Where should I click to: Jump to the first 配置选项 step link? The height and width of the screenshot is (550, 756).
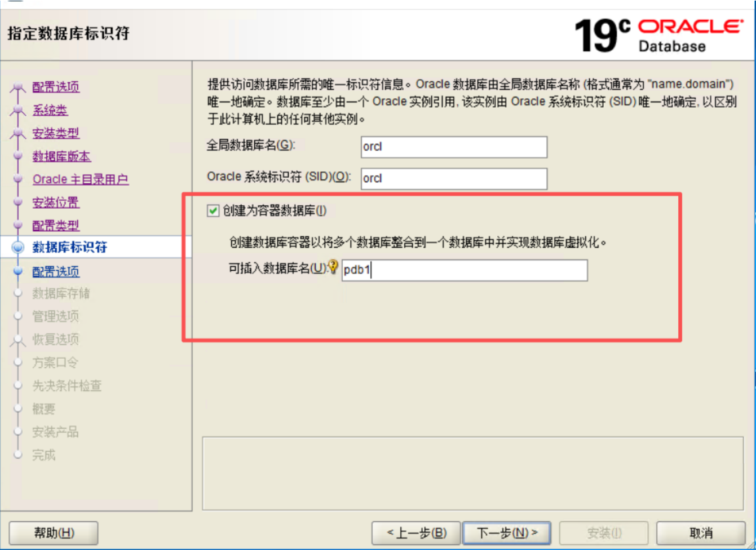56,87
